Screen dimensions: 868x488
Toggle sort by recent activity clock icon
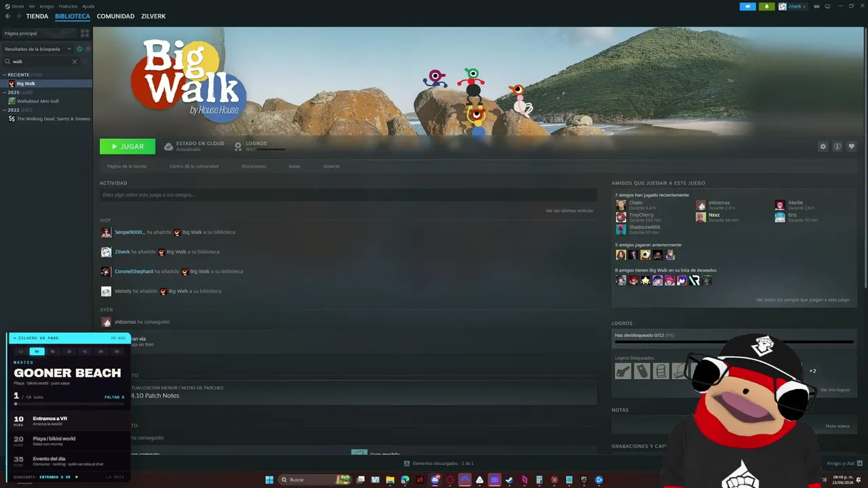[79, 49]
